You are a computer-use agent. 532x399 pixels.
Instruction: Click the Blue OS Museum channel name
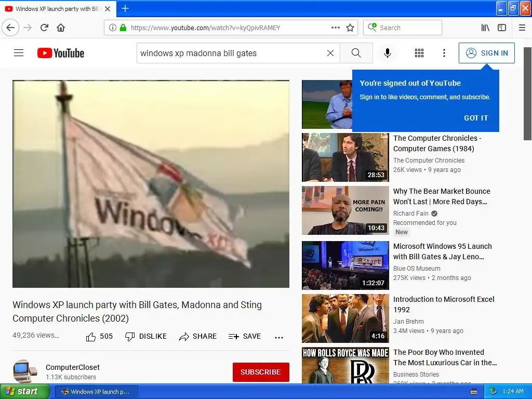click(x=417, y=269)
